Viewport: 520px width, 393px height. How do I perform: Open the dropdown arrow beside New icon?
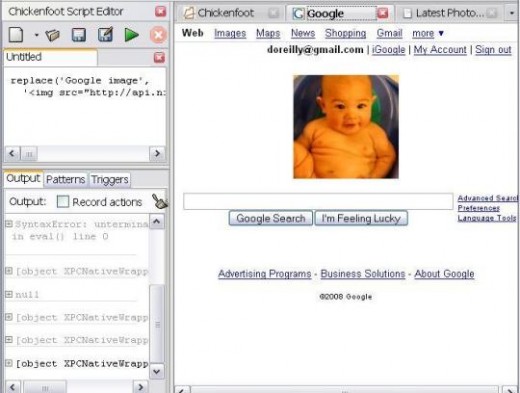[x=36, y=35]
